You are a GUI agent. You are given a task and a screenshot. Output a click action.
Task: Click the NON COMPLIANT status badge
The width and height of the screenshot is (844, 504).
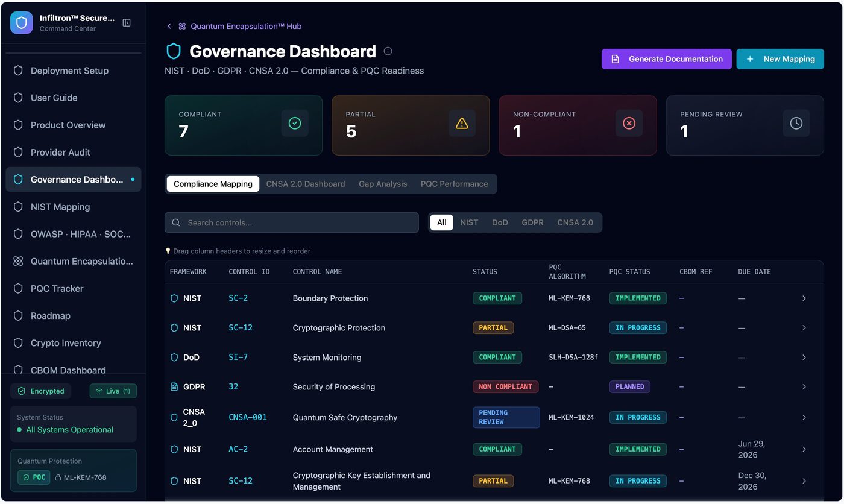[505, 387]
